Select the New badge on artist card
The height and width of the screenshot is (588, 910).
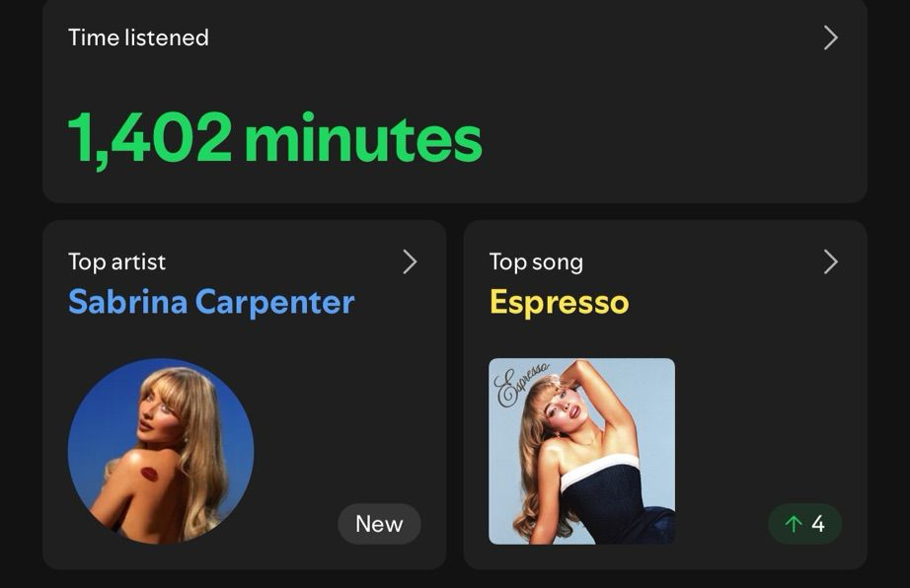(380, 524)
